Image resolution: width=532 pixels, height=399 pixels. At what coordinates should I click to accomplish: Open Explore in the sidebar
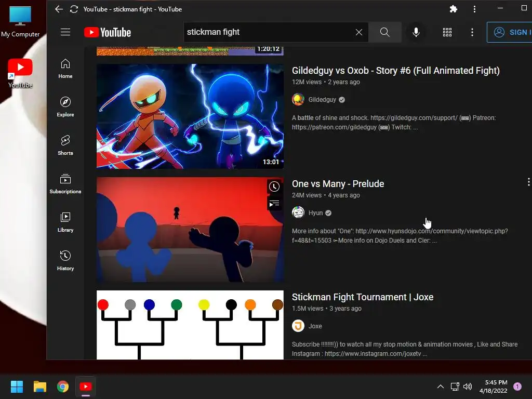tap(65, 107)
